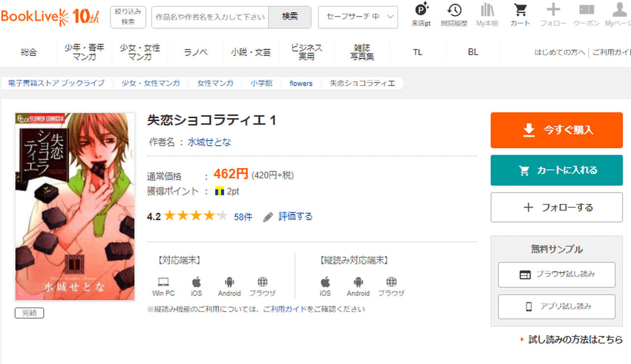Click the 失恋ショコラティエ cover thumbnail

point(75,206)
